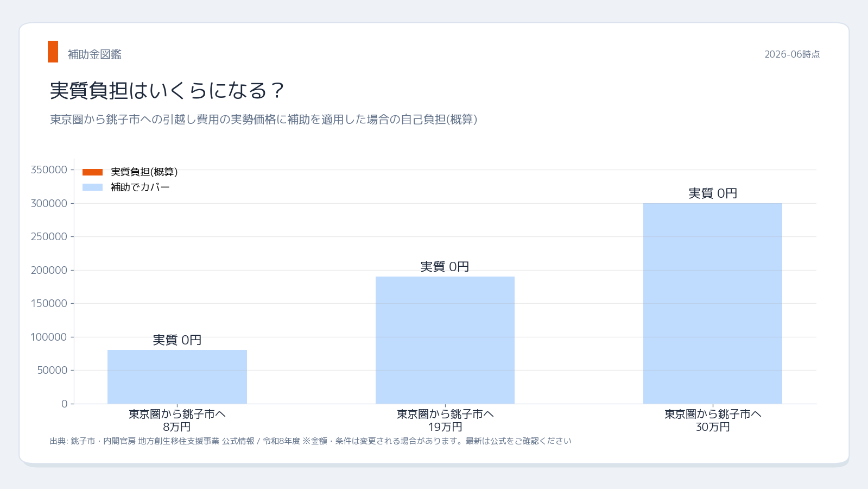
Task: Click the 実質 0円 label above the 30万円 bar
Action: [713, 193]
